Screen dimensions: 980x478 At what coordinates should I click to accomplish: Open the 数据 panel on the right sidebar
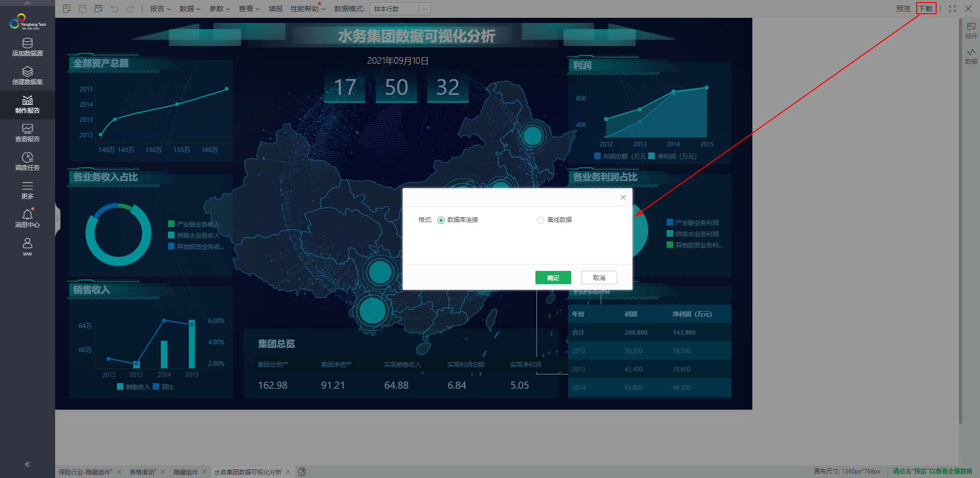point(970,55)
